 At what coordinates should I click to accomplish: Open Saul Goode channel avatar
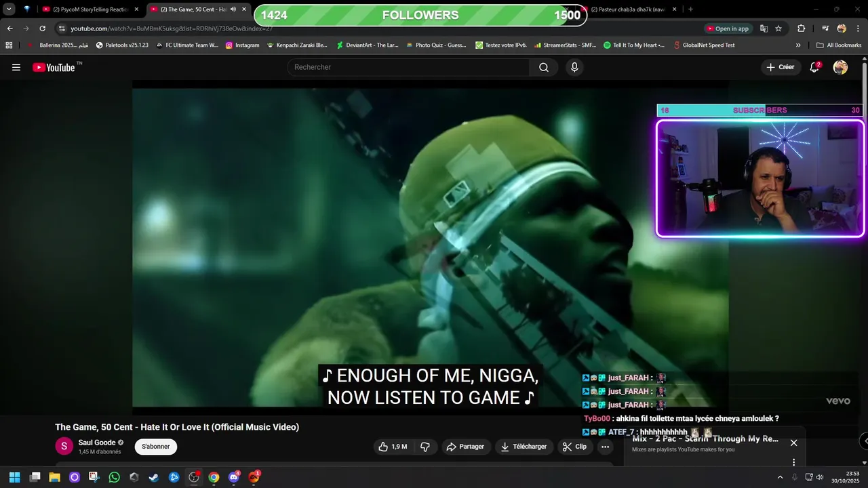(x=64, y=446)
